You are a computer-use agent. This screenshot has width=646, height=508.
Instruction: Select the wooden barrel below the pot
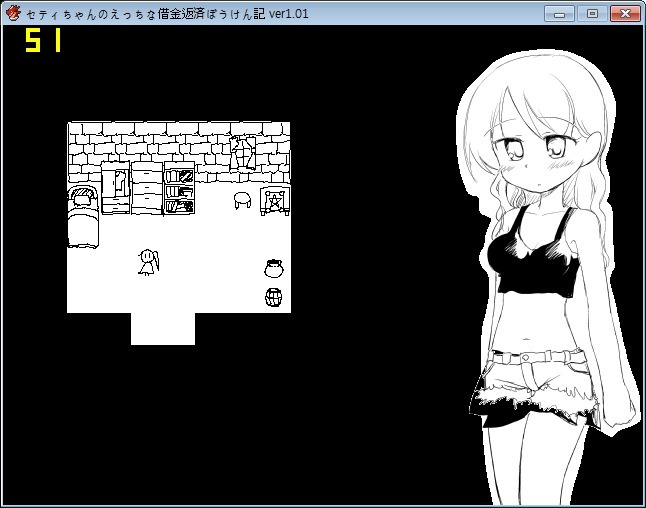tap(274, 297)
